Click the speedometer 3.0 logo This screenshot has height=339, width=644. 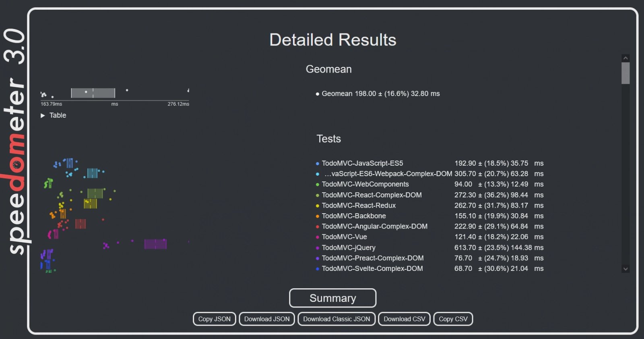pyautogui.click(x=16, y=141)
